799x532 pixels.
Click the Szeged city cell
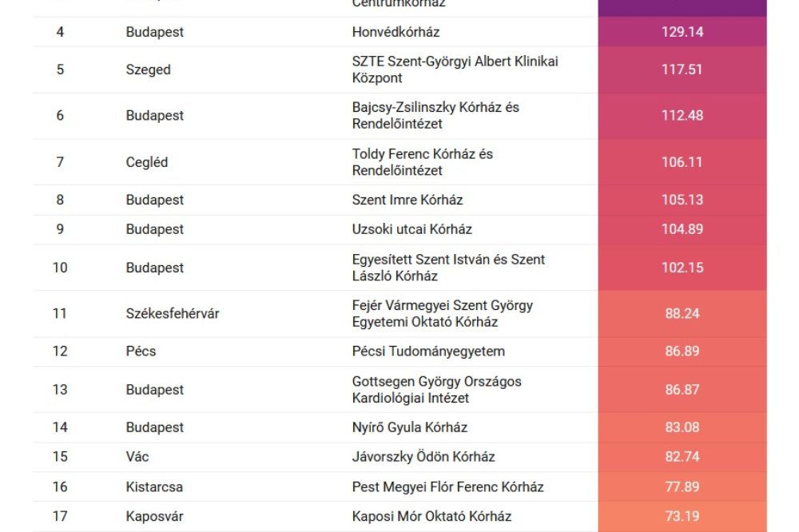[148, 69]
